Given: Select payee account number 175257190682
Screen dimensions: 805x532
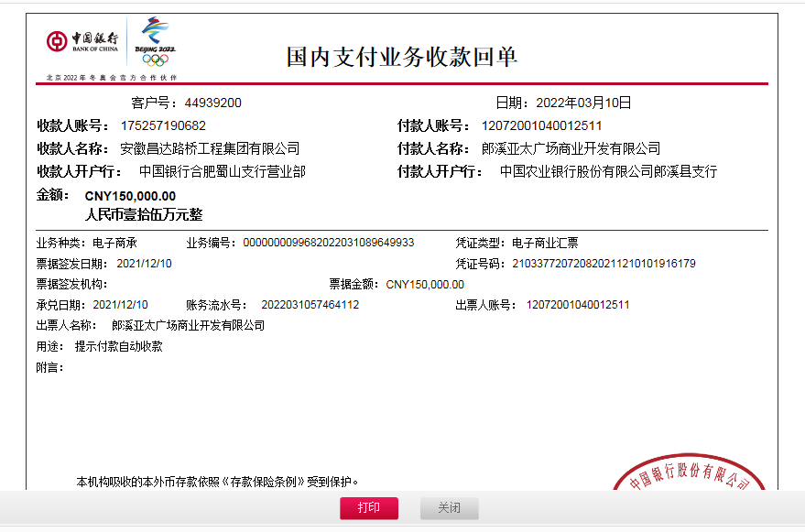Looking at the screenshot, I should tap(163, 125).
